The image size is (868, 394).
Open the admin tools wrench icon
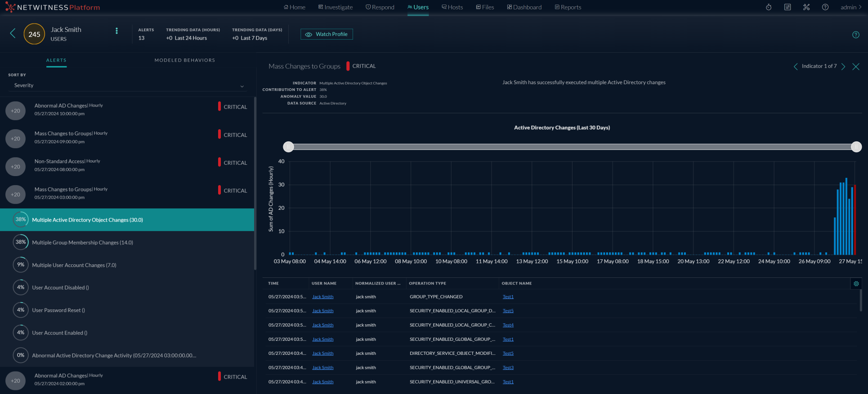pos(806,7)
